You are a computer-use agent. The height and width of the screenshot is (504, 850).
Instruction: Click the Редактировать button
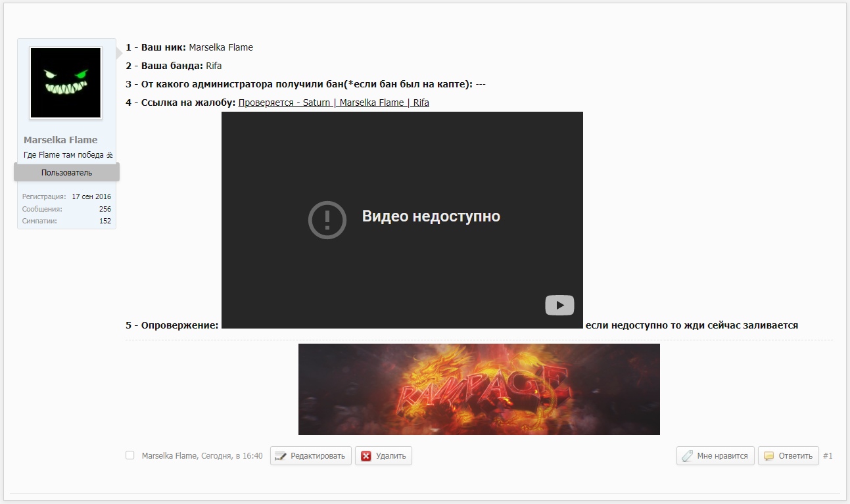point(311,456)
